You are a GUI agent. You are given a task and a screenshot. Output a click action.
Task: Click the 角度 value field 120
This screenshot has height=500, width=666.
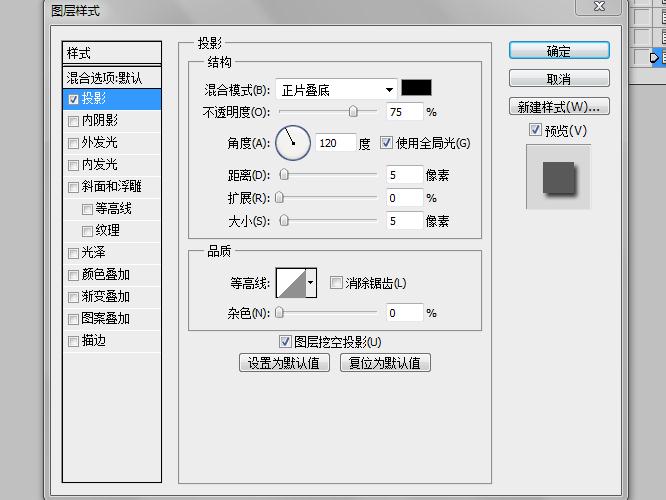(x=336, y=143)
